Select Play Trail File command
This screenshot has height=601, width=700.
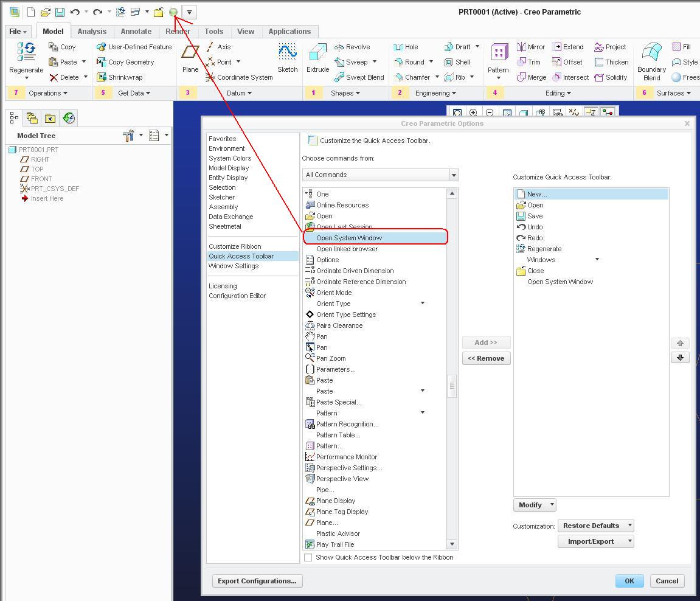(x=335, y=544)
